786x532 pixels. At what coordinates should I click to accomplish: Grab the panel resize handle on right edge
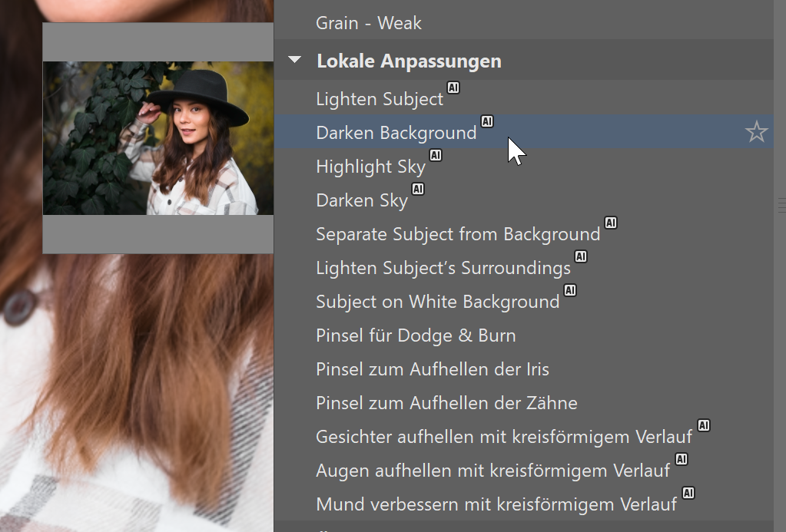781,203
